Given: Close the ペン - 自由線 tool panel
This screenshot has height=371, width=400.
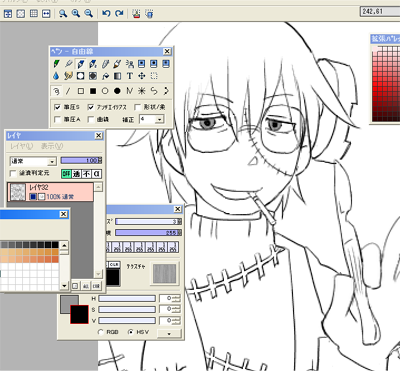Looking at the screenshot, I should click(x=167, y=51).
